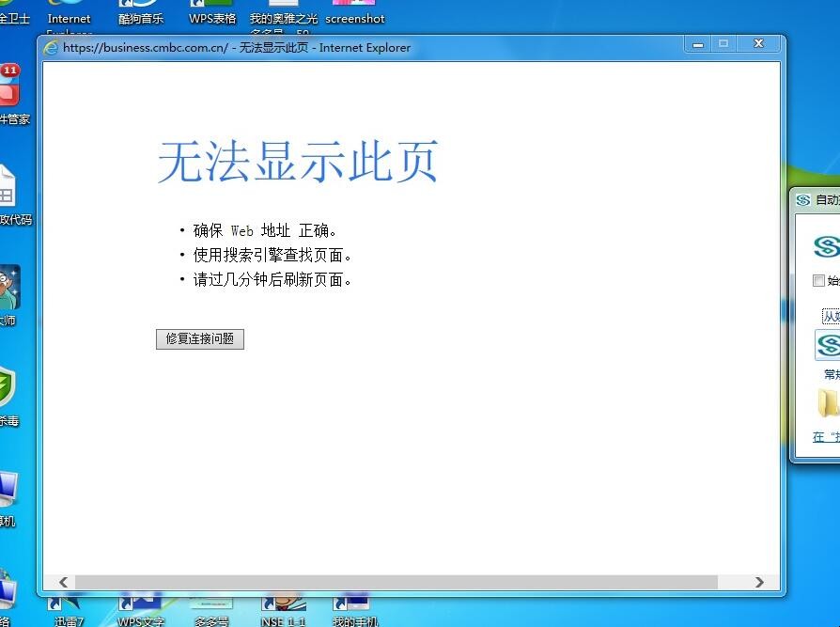
Task: Minimize the Internet Explorer window
Action: pyautogui.click(x=697, y=44)
